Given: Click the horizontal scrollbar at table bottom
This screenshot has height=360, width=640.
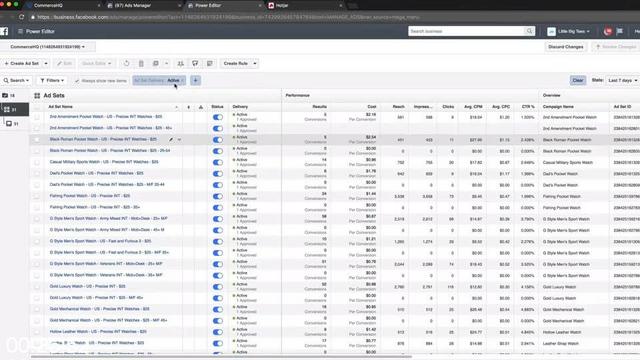Looking at the screenshot, I should (x=221, y=357).
